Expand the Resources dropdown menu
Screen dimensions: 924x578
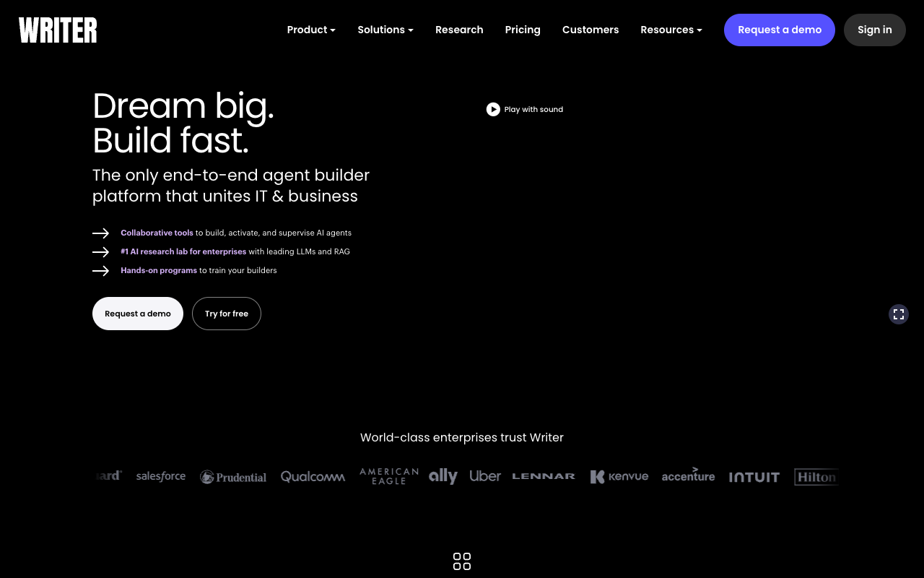point(671,30)
